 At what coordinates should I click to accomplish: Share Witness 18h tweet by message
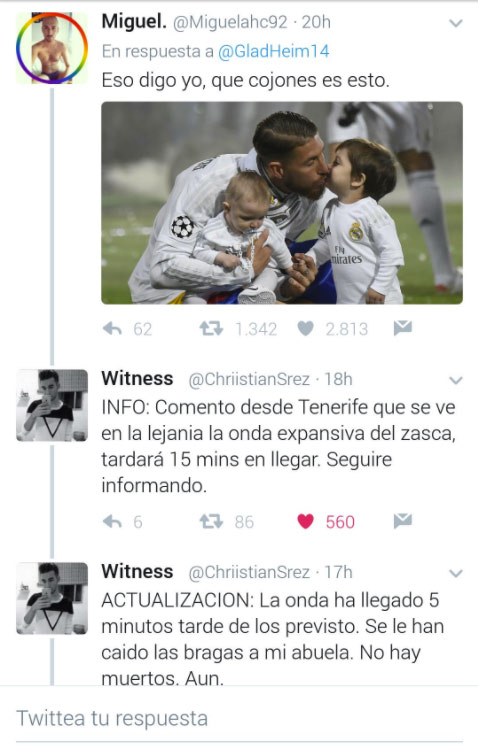tap(403, 521)
